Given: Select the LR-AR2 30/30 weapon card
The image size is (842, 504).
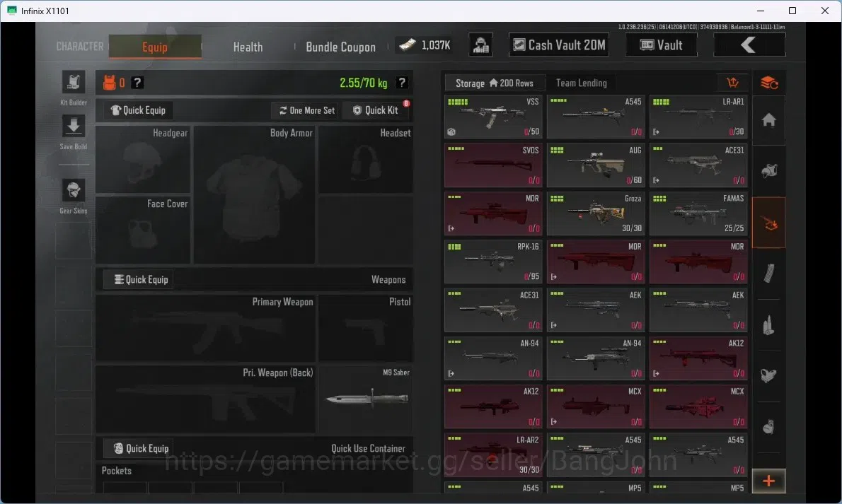Looking at the screenshot, I should click(x=493, y=455).
